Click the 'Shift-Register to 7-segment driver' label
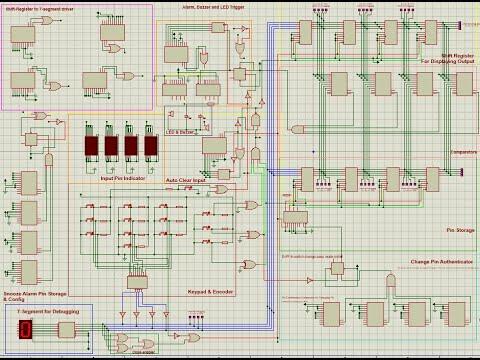The image size is (480, 360). pyautogui.click(x=39, y=9)
